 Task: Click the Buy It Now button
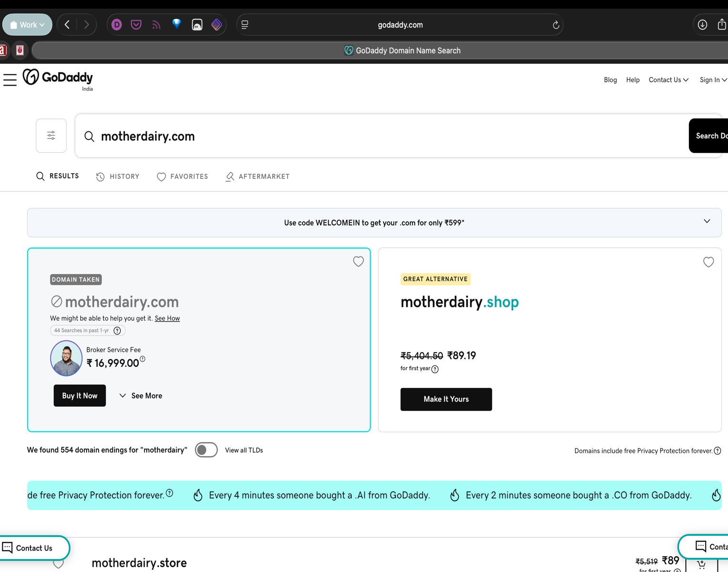[x=80, y=395]
